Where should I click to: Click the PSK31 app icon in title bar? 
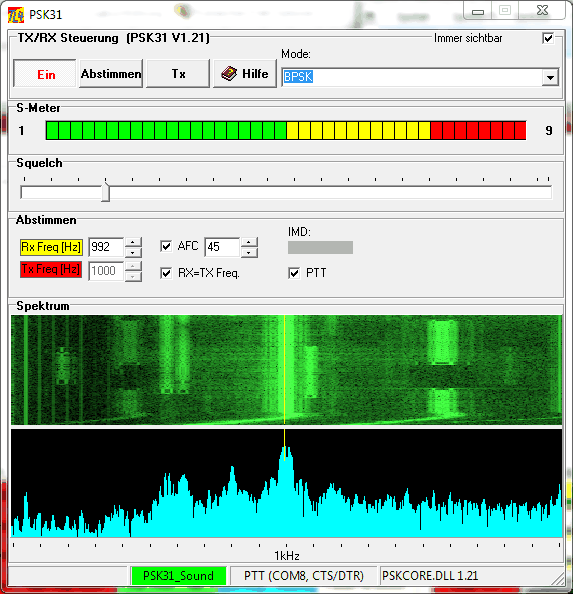click(16, 15)
